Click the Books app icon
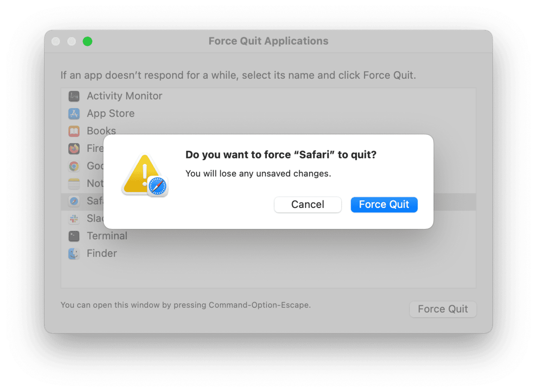537x392 pixels. pyautogui.click(x=74, y=131)
